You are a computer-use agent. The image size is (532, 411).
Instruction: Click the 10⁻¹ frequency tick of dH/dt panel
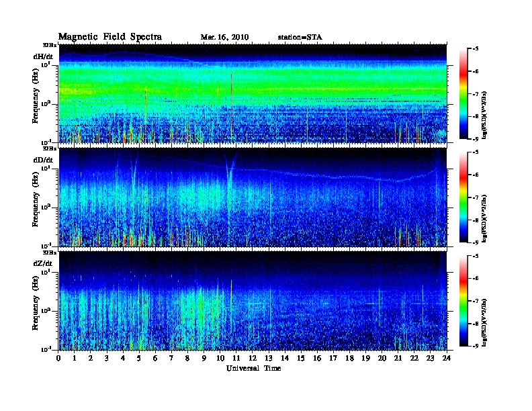(x=45, y=142)
